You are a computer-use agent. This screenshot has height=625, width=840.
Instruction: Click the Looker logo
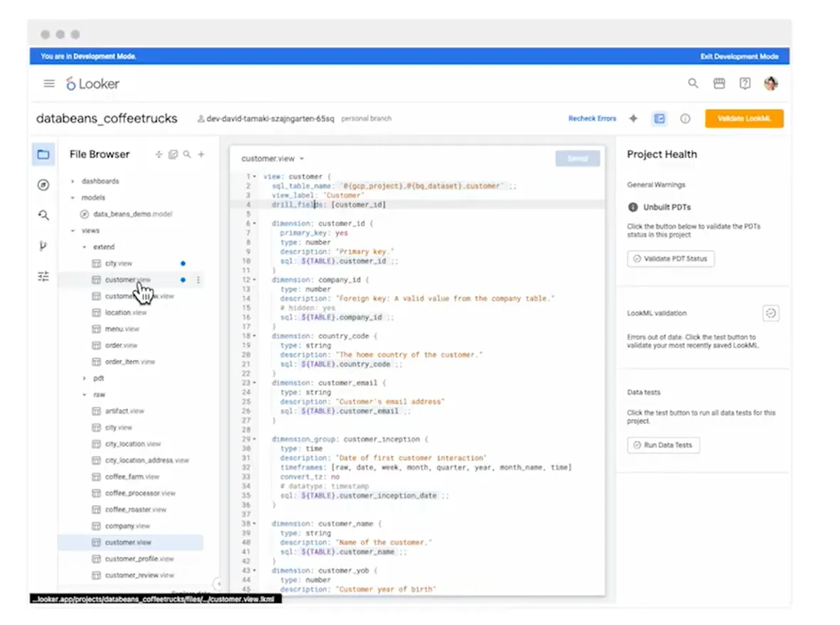coord(92,84)
